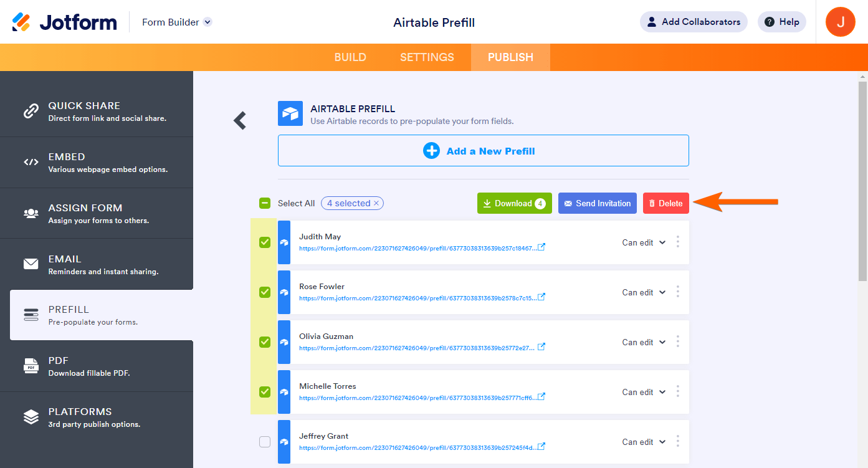
Task: Open more options for Olivia Guzman row
Action: point(678,341)
